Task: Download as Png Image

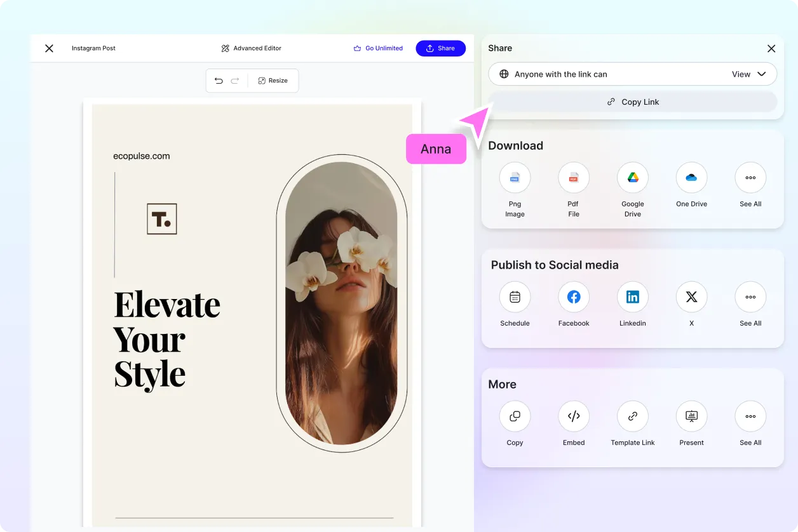Action: point(515,178)
